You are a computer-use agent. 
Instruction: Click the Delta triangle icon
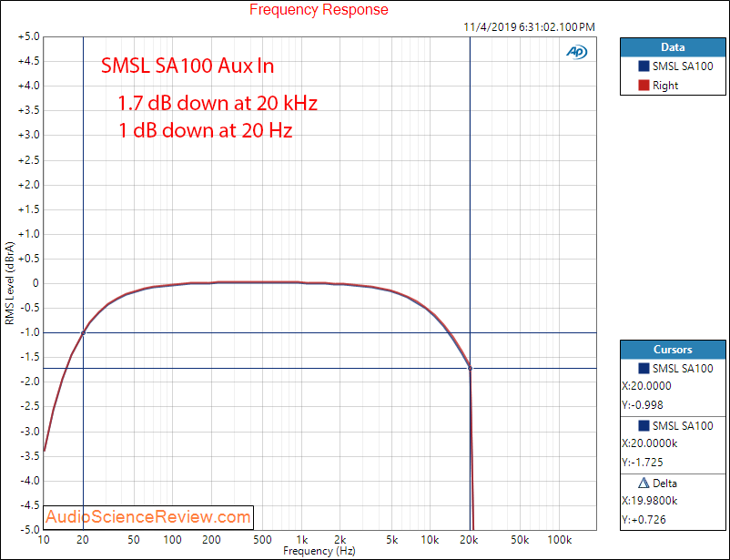[x=644, y=484]
